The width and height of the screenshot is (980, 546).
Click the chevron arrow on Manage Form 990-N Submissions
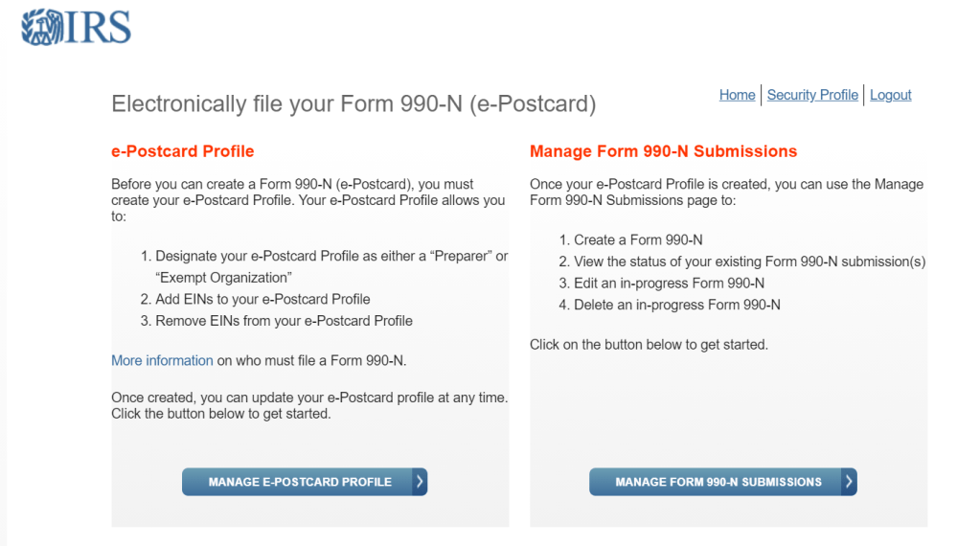[849, 482]
